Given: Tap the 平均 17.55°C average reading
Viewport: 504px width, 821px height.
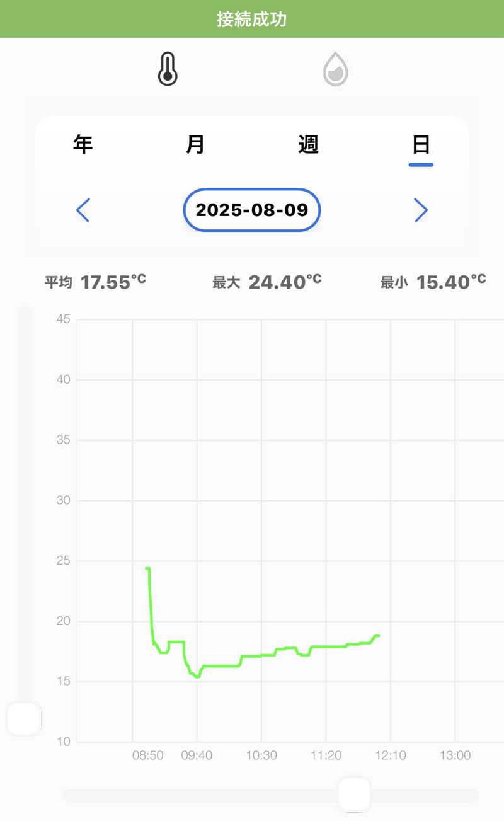Looking at the screenshot, I should [x=95, y=282].
